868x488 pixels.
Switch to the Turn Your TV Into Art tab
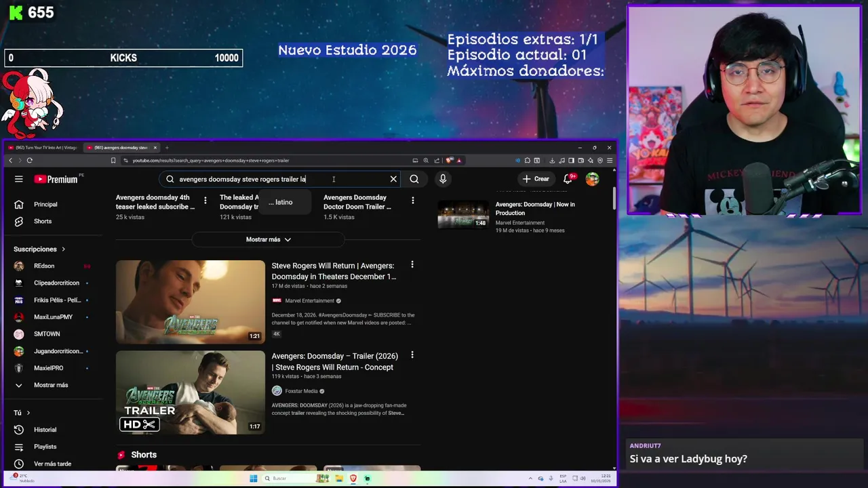43,148
